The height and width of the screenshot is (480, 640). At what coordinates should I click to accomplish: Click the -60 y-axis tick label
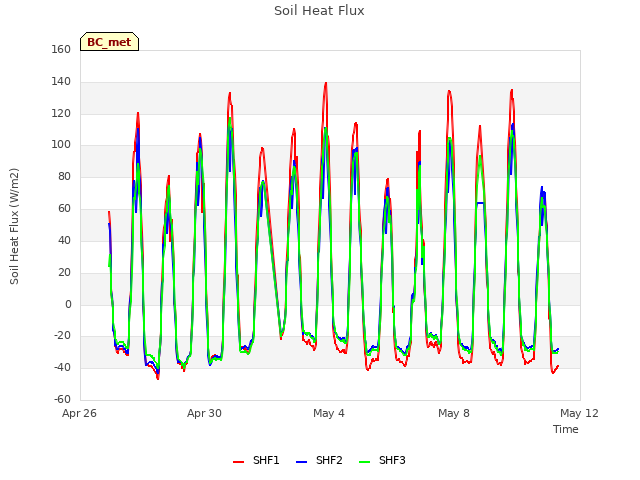pos(62,399)
